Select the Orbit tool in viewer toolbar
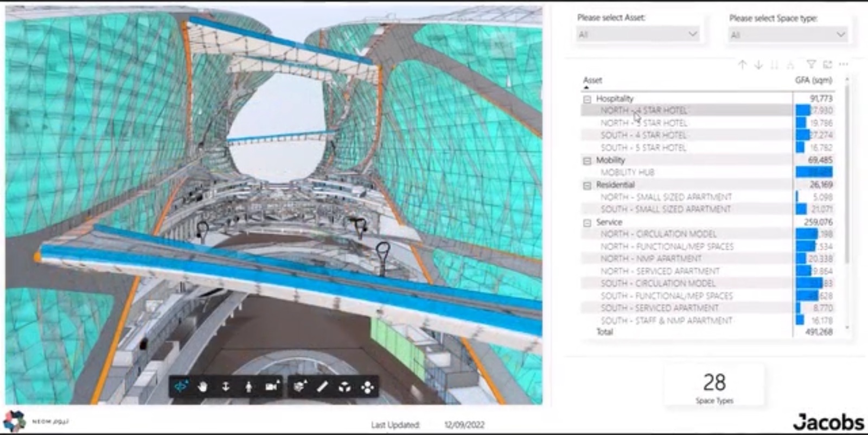The image size is (868, 435). pos(180,387)
